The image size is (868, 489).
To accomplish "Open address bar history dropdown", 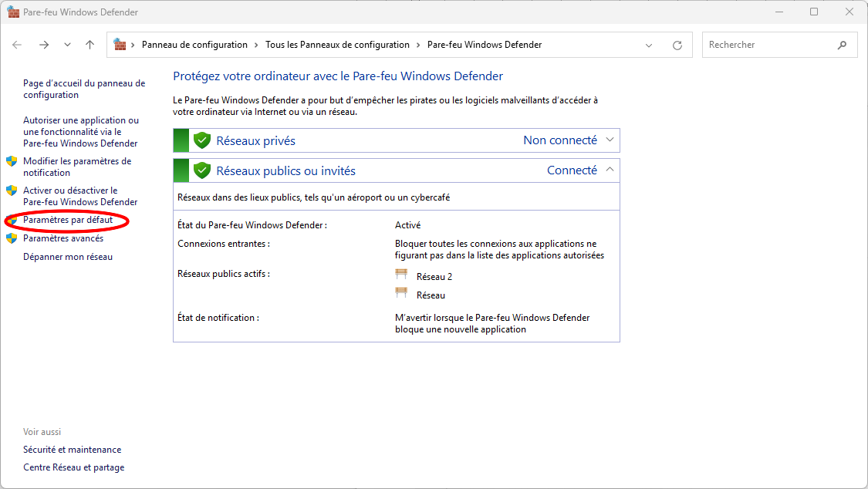I will pos(649,45).
